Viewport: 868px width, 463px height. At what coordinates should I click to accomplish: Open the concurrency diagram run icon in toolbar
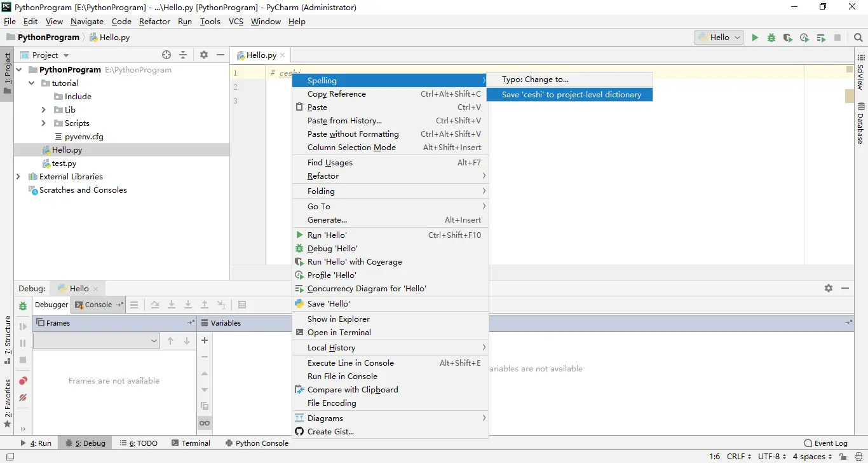pos(821,38)
